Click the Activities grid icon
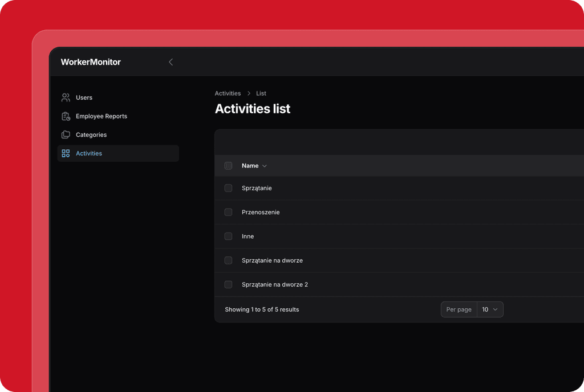584x392 pixels. click(66, 153)
